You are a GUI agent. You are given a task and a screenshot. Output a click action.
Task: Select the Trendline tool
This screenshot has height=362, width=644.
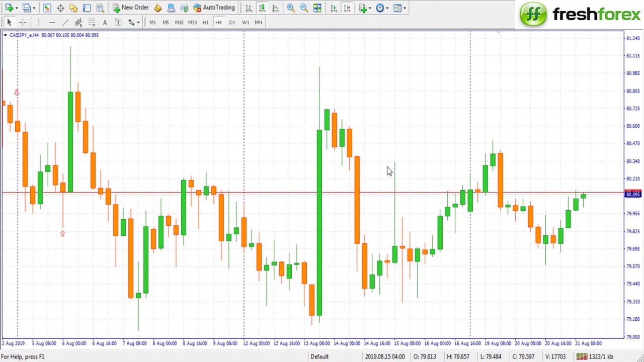65,22
